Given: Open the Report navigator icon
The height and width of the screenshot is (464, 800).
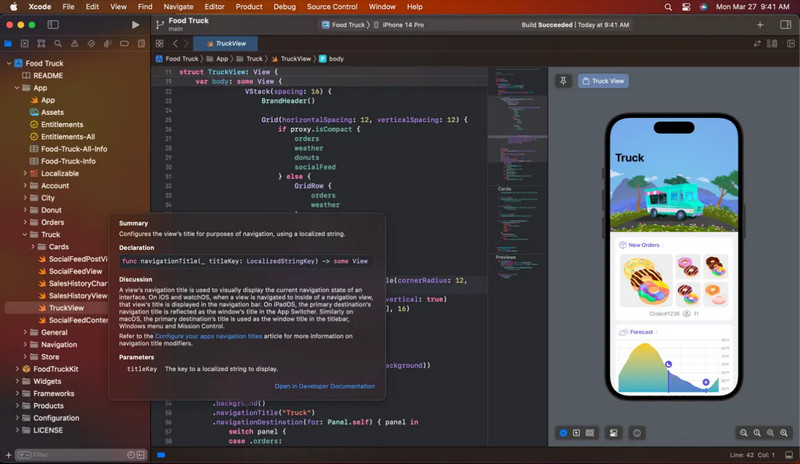Looking at the screenshot, I should pos(141,44).
